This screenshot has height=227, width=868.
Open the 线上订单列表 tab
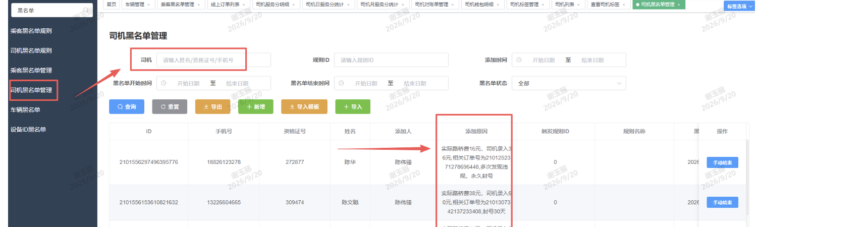[225, 5]
